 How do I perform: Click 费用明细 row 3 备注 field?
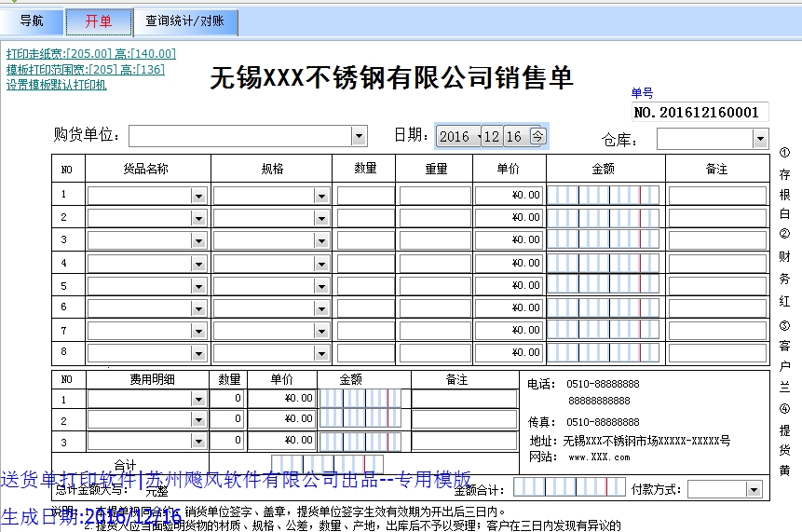click(465, 441)
